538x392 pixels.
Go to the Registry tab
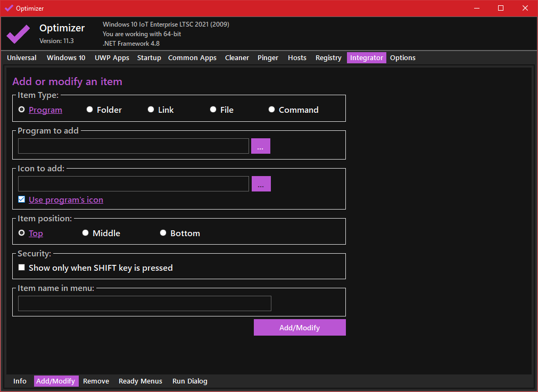point(328,58)
